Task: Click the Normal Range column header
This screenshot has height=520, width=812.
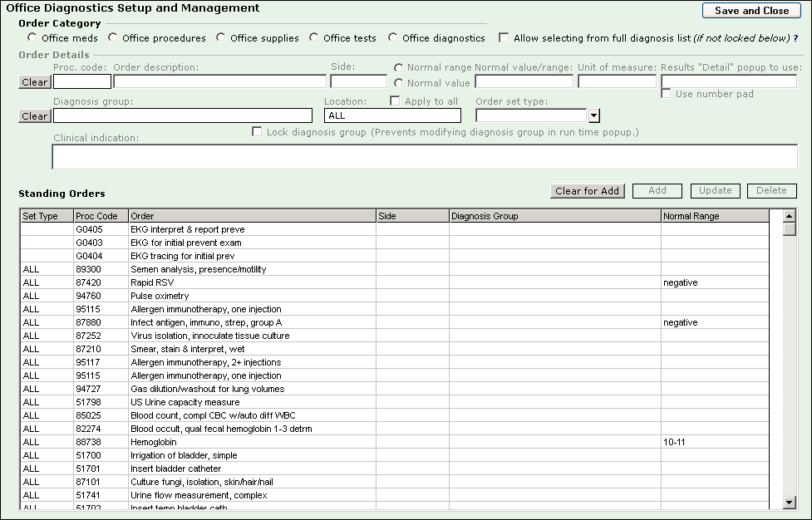Action: coord(715,216)
